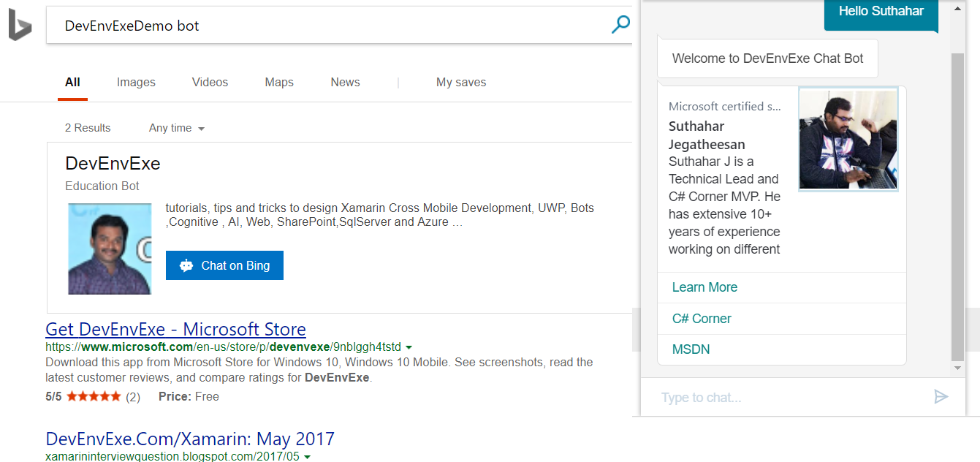Click the Education Bot label
Viewport: 980px width, 462px height.
coord(102,186)
